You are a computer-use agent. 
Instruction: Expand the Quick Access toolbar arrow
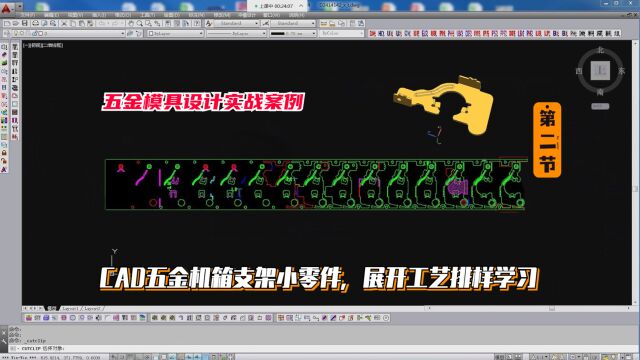click(20, 7)
